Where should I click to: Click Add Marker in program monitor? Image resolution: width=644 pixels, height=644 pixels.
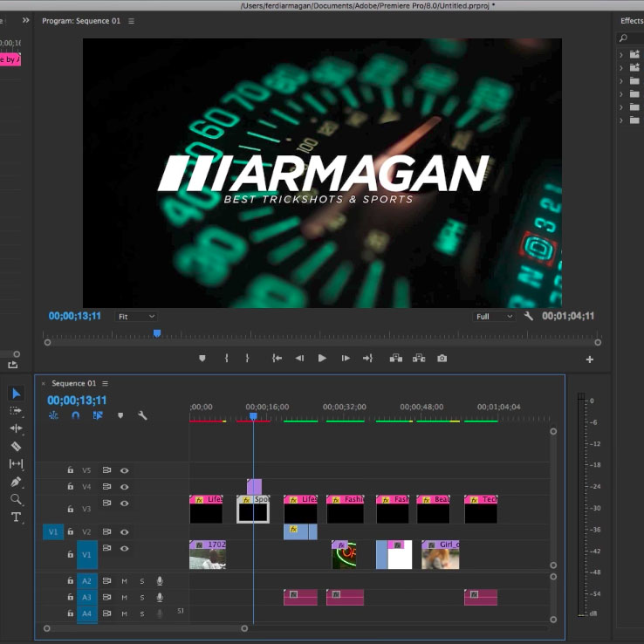point(202,358)
